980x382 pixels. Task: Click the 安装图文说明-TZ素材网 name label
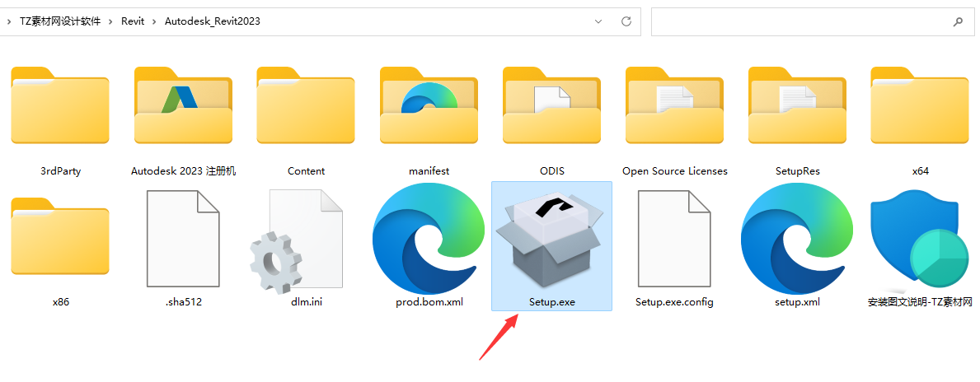(x=921, y=302)
